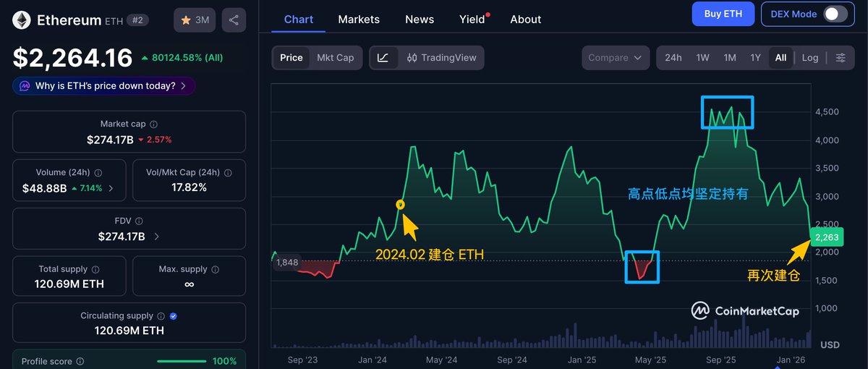Click Circulating supply verified badge
868x369 pixels.
pyautogui.click(x=173, y=316)
